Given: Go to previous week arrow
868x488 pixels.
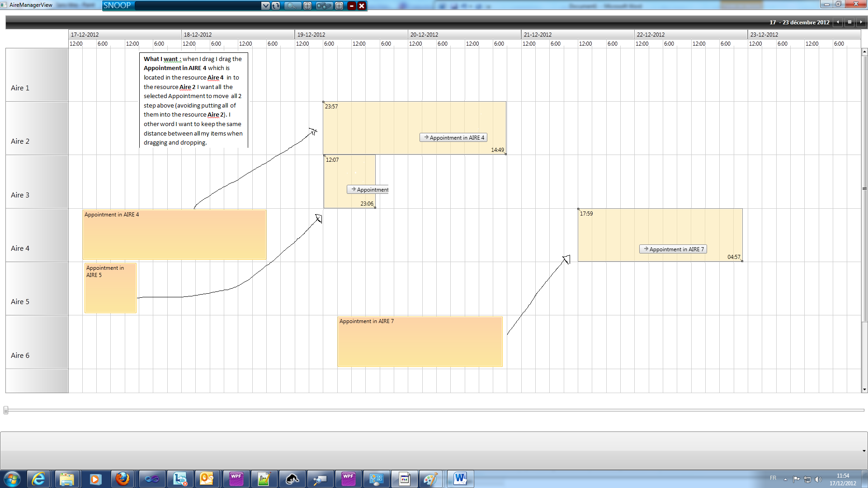Looking at the screenshot, I should tap(838, 22).
